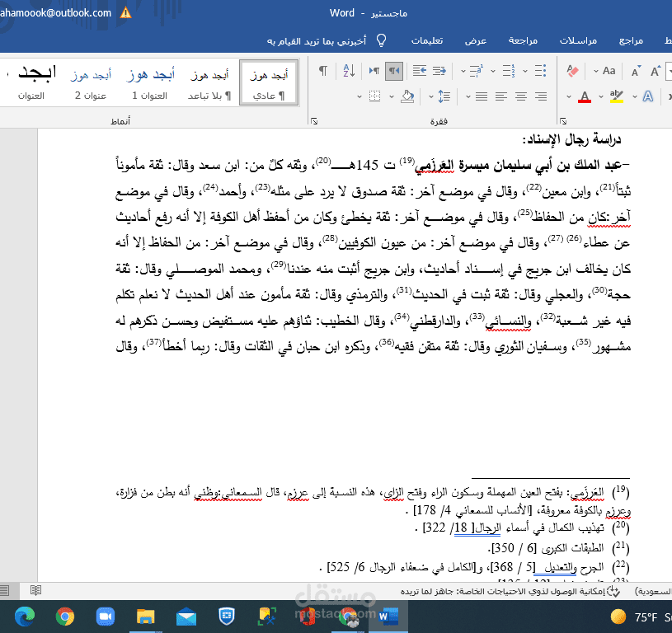Select the عنوان 2 heading style
672x633 pixels.
91,82
